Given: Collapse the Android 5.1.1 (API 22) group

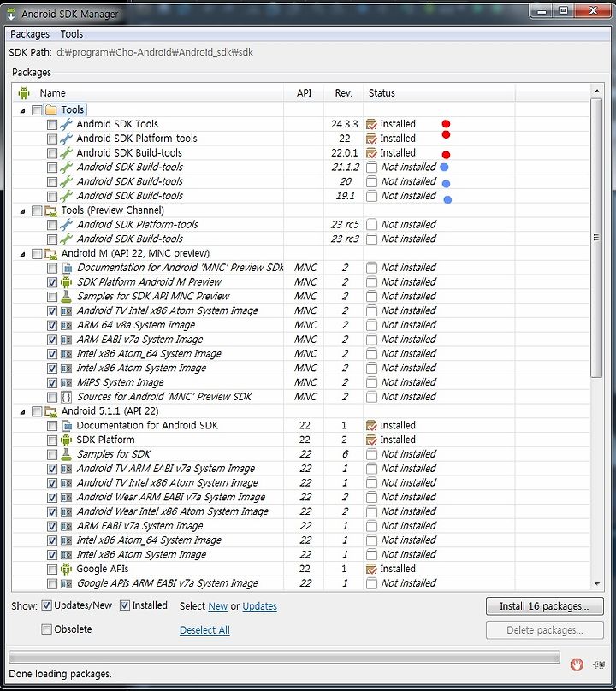Looking at the screenshot, I should click(22, 412).
